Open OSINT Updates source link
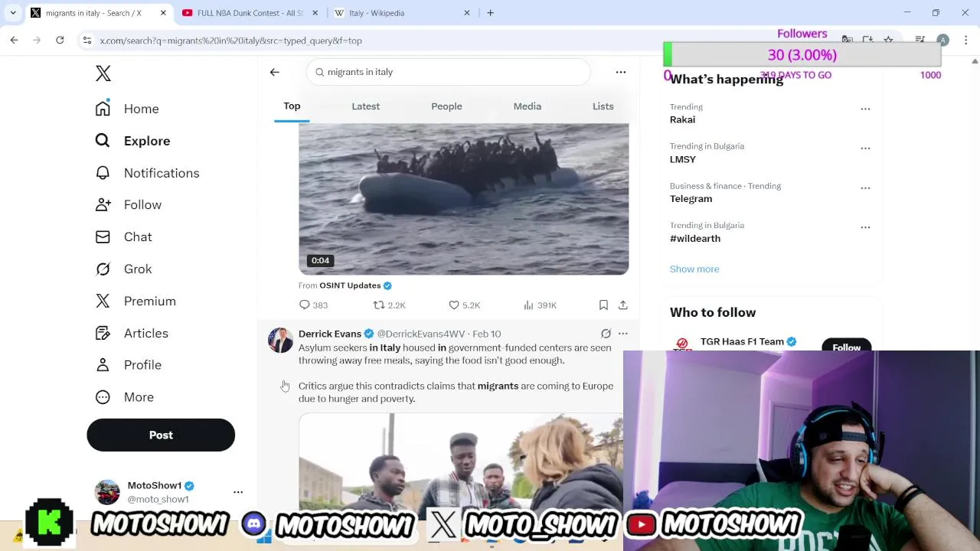980x551 pixels. 350,285
